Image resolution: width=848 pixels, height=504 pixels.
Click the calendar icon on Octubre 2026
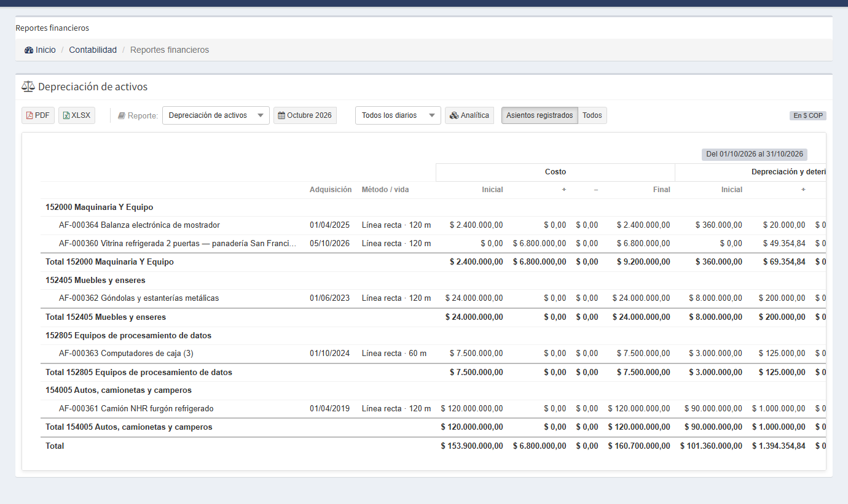[x=281, y=115]
